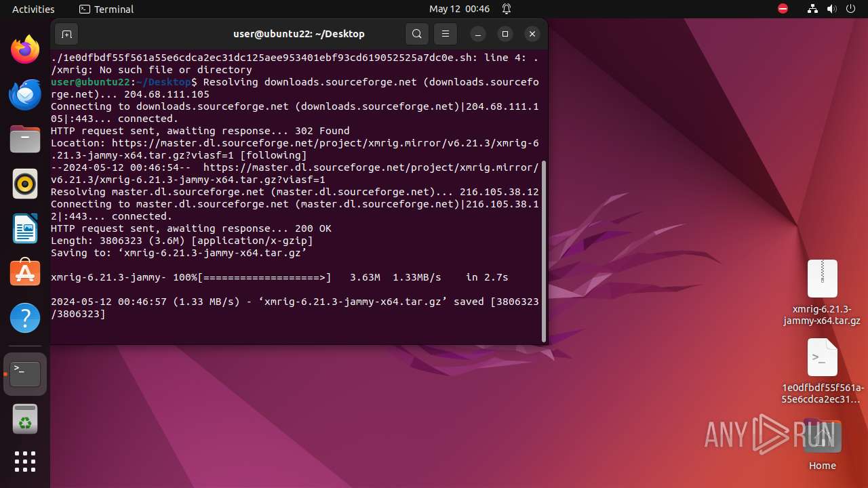Click the notification bell icon
Screen dimensions: 868x488
click(x=507, y=9)
